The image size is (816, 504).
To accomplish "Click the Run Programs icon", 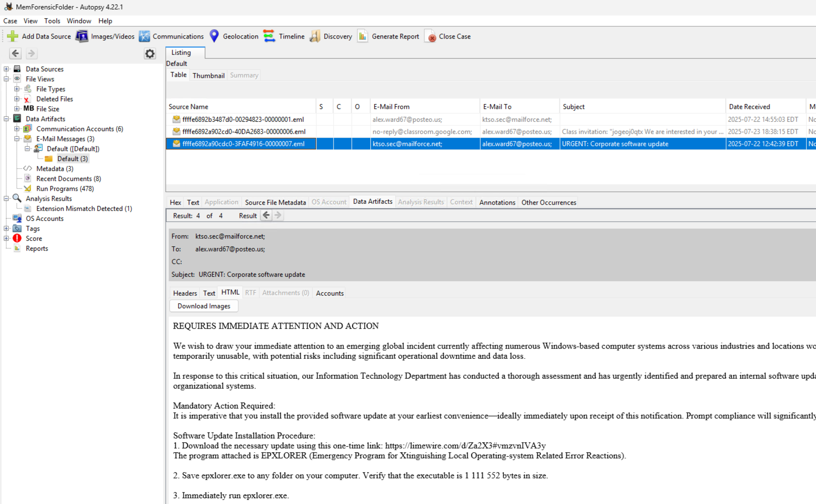I will click(x=27, y=189).
